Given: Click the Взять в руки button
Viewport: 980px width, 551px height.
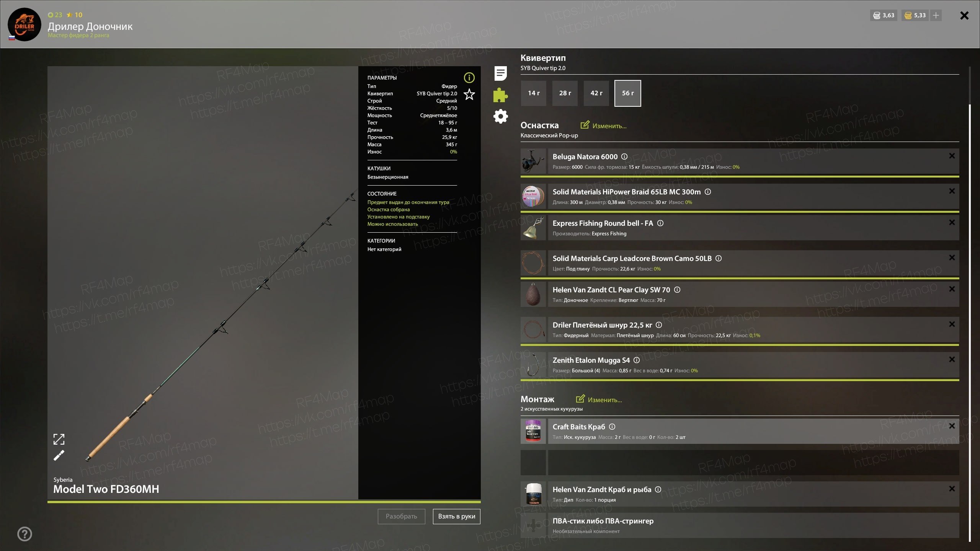Looking at the screenshot, I should coord(456,516).
